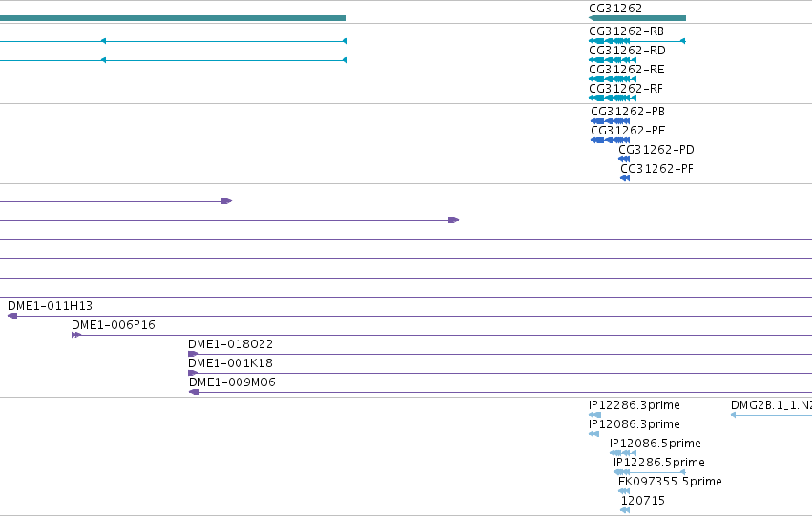
Task: Click the DME1-006P16 clone end arrow
Action: [x=76, y=335]
